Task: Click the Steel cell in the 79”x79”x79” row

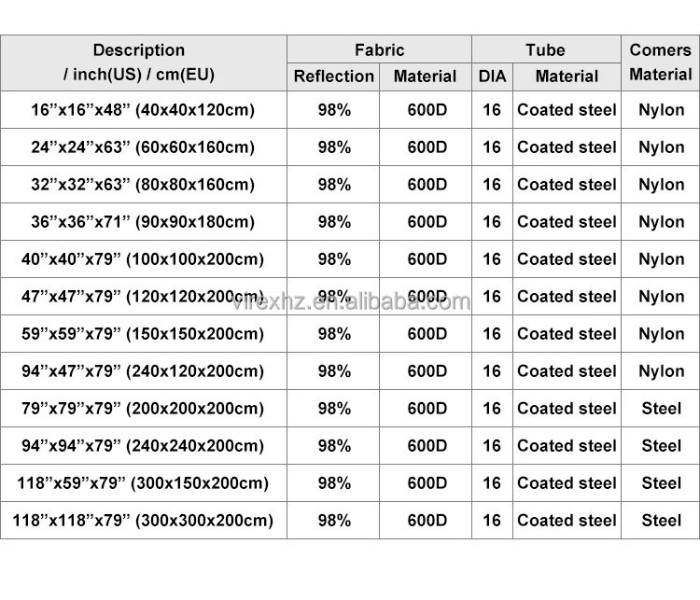Action: [661, 409]
